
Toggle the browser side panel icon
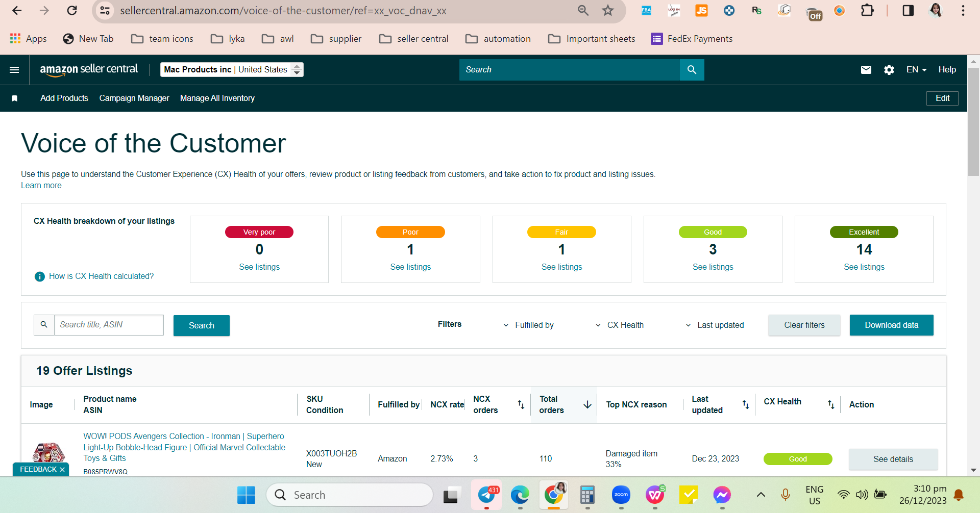coord(908,11)
